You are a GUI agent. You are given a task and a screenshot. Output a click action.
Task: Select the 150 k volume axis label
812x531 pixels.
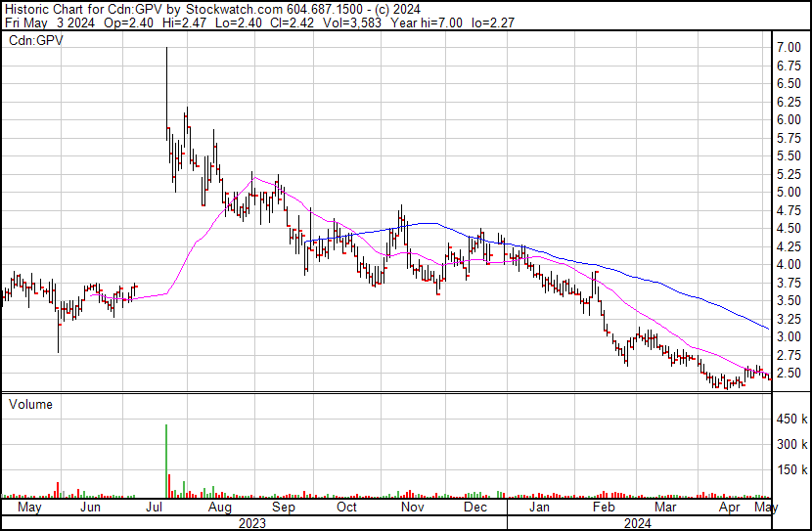[x=791, y=470]
